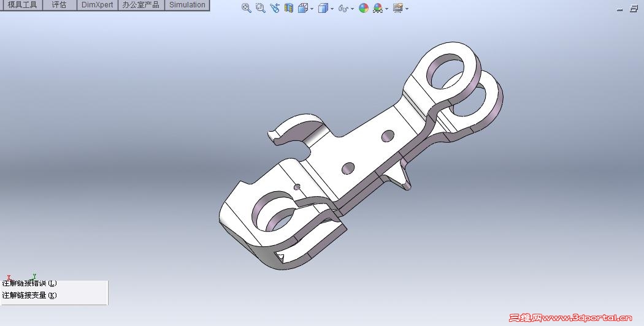644x326 pixels.
Task: Click the View Settings monitor icon
Action: click(397, 8)
